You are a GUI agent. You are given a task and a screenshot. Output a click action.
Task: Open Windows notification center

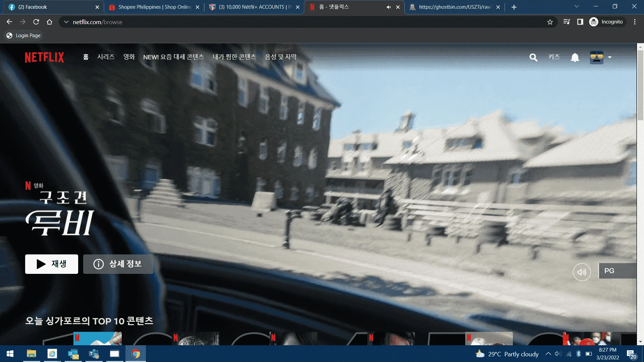(x=632, y=355)
